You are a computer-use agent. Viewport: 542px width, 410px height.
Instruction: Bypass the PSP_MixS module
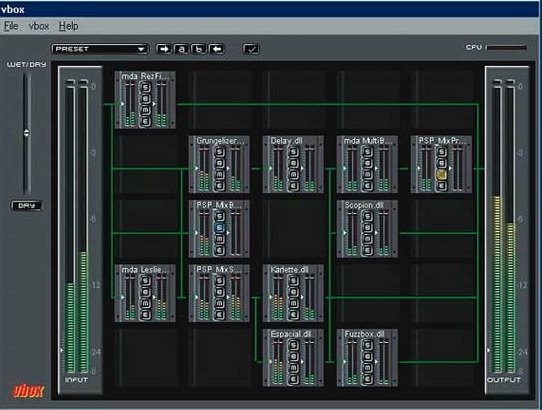[x=219, y=292]
